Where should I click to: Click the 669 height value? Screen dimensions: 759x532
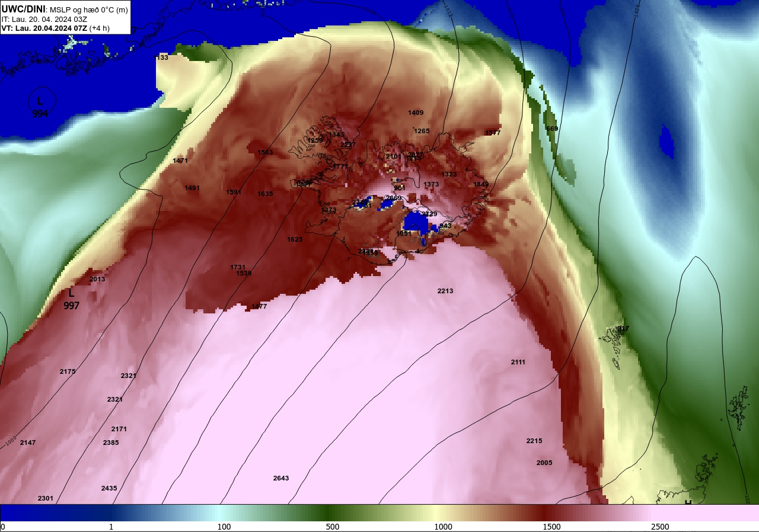pyautogui.click(x=552, y=129)
